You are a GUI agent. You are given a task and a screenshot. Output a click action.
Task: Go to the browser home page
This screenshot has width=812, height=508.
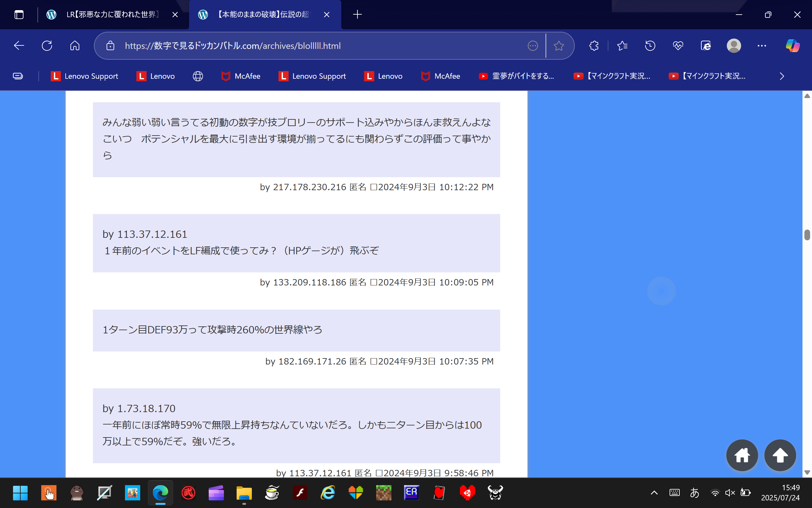click(75, 46)
